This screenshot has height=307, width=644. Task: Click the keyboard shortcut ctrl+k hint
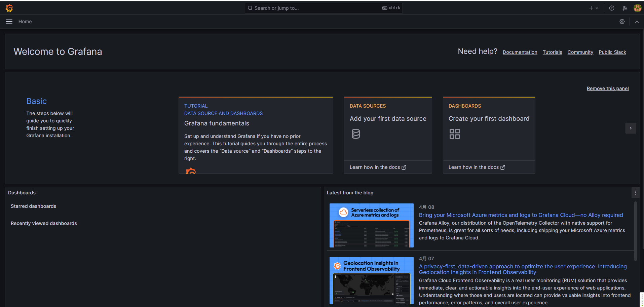pyautogui.click(x=391, y=8)
